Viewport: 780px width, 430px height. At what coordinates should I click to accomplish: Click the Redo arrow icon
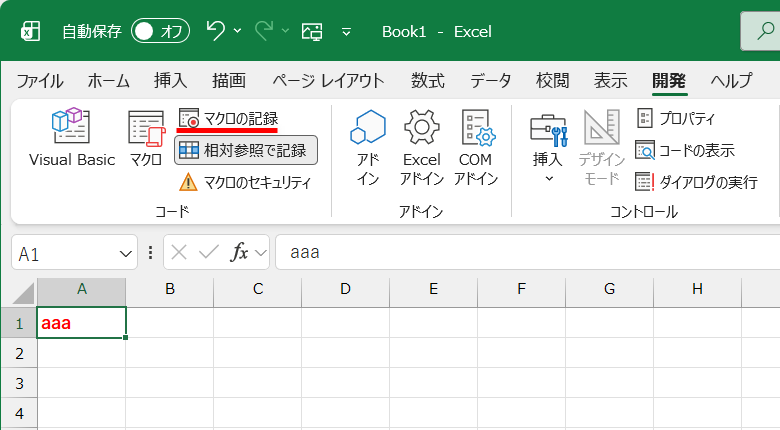264,31
